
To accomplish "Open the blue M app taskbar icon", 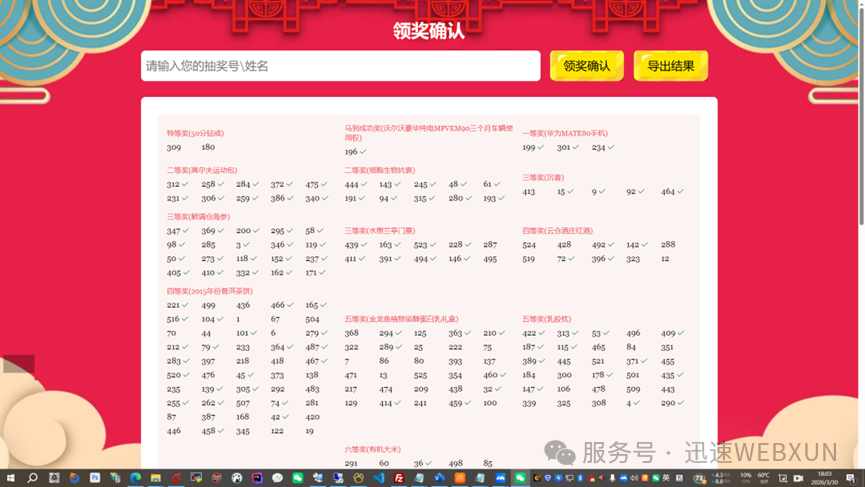I will coord(500,478).
